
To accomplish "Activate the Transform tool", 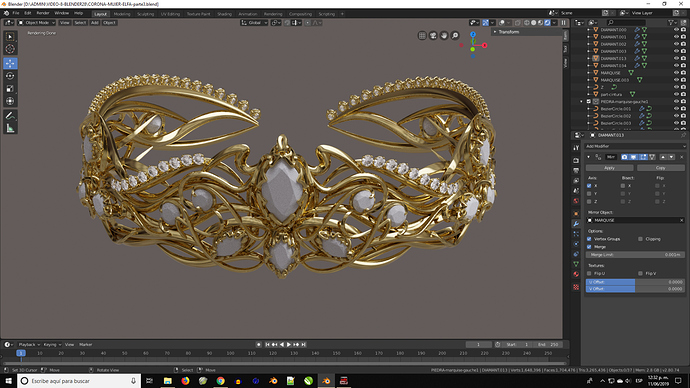I will point(10,101).
